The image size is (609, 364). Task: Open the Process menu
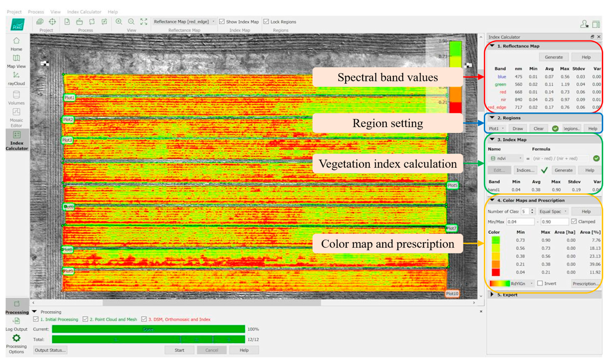click(x=36, y=12)
